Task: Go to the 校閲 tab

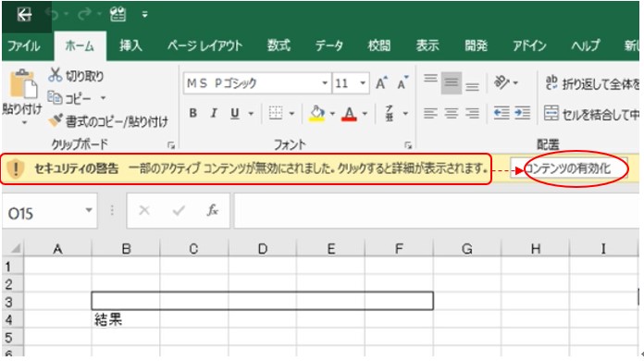Action: tap(379, 45)
